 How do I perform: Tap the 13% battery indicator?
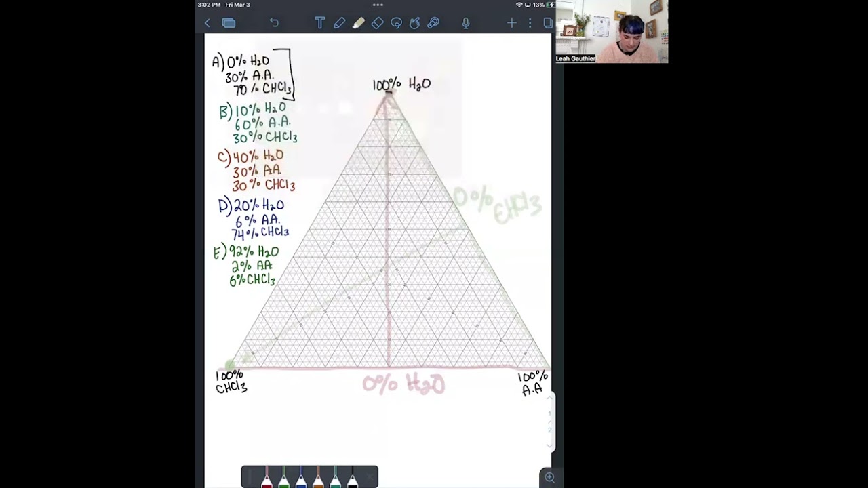[x=543, y=5]
